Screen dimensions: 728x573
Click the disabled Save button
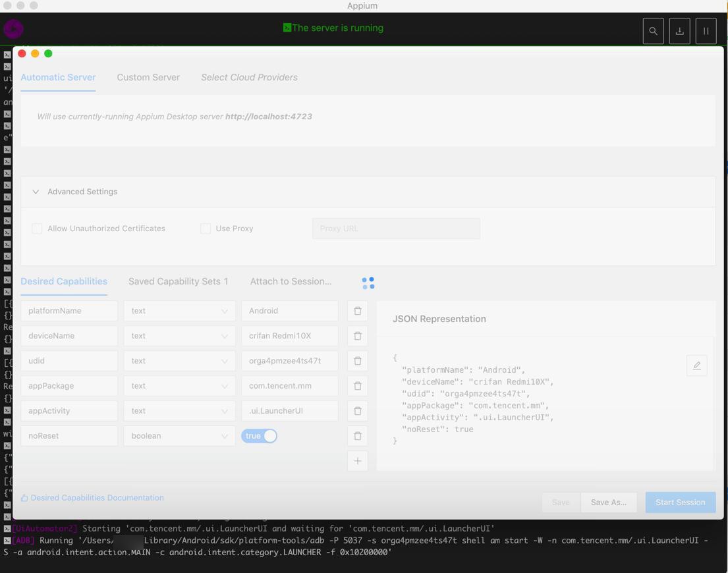pos(561,503)
